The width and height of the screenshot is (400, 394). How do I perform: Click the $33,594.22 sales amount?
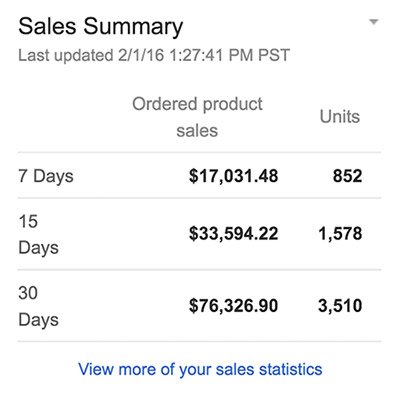point(233,233)
